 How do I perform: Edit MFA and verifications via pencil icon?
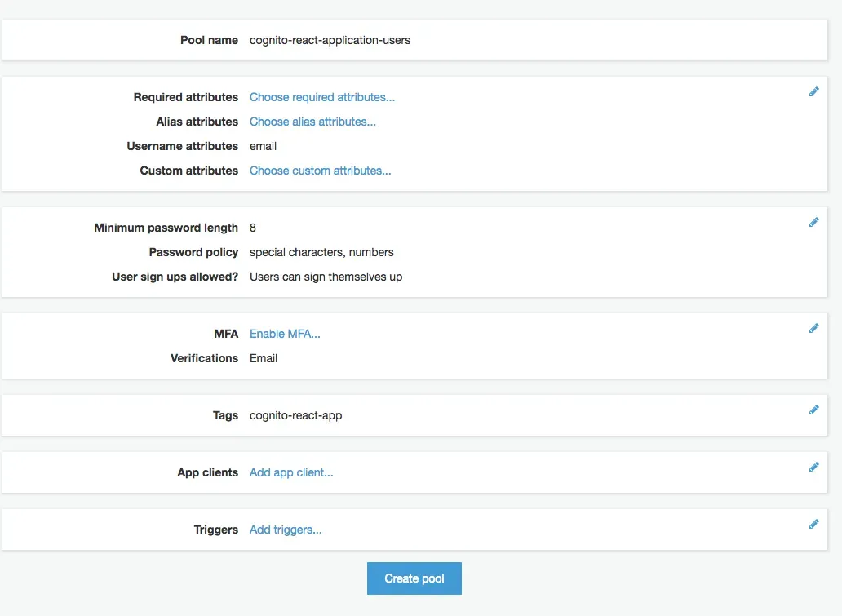click(x=814, y=328)
